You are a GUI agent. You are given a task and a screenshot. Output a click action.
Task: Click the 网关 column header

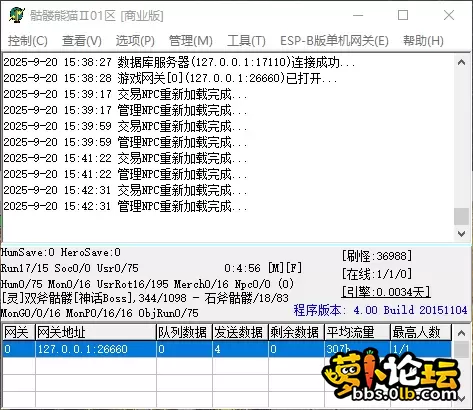tap(19, 332)
